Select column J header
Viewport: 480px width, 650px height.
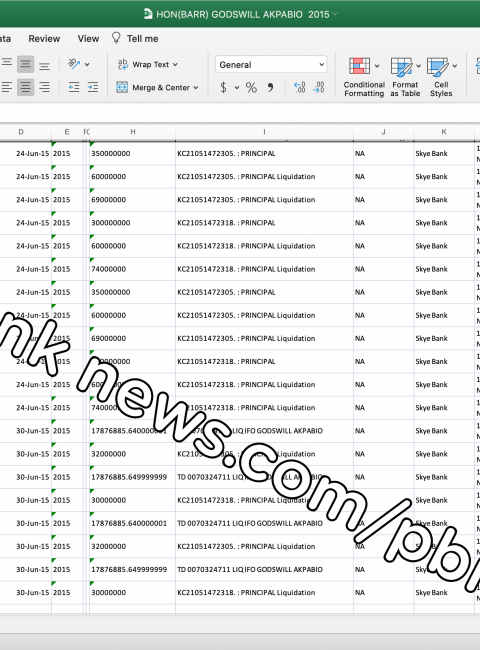pos(383,132)
